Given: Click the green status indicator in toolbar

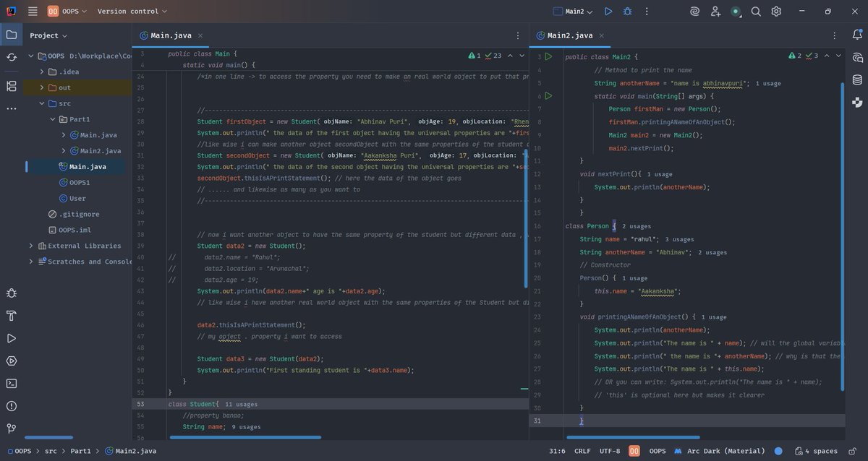Looking at the screenshot, I should (736, 12).
